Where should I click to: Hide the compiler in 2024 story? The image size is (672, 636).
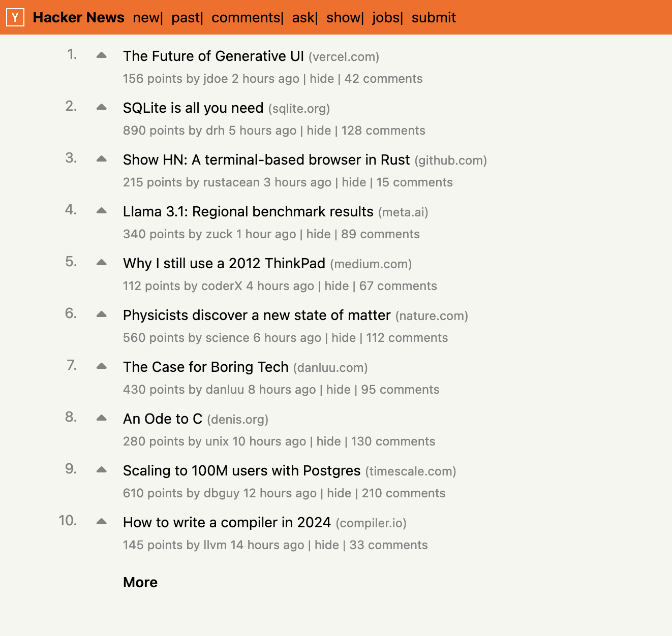[x=327, y=545]
